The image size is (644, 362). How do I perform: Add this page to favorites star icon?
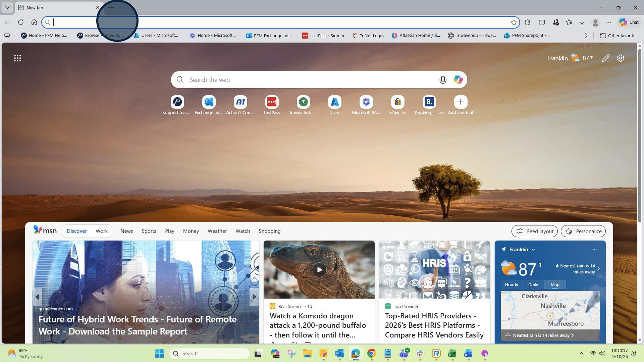[x=514, y=22]
